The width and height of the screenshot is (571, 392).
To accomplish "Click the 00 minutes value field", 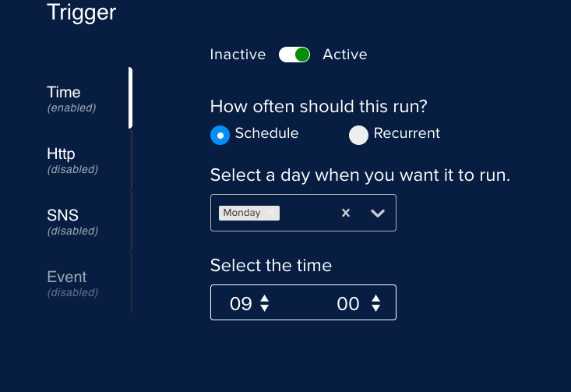I will point(348,303).
